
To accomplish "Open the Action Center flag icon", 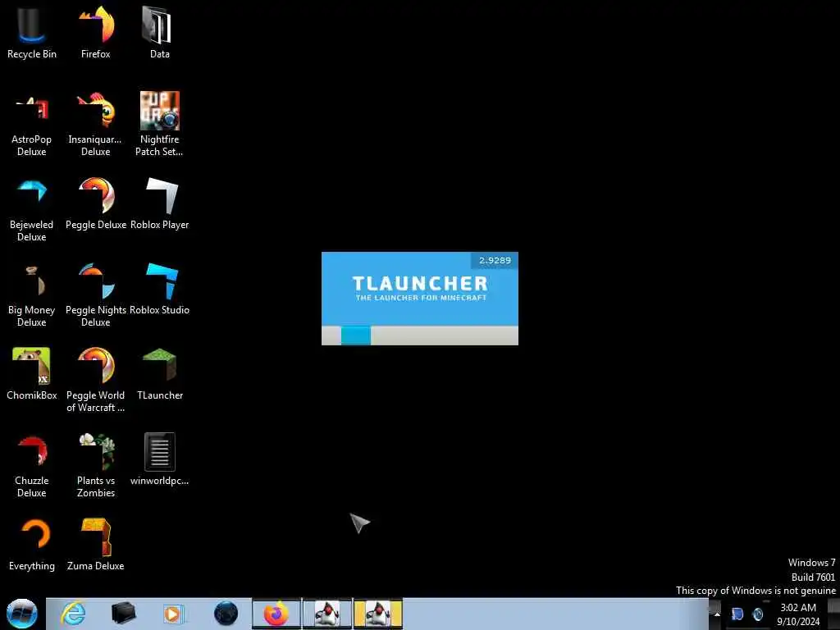I will pos(737,614).
